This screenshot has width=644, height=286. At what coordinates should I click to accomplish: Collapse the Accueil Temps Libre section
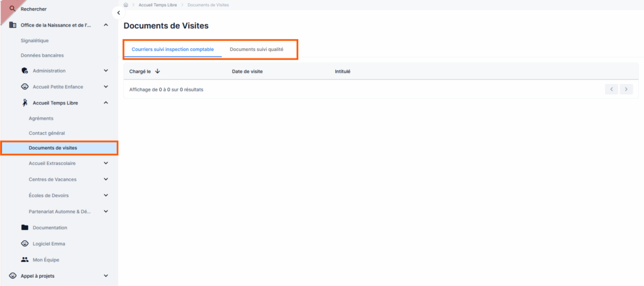[106, 103]
